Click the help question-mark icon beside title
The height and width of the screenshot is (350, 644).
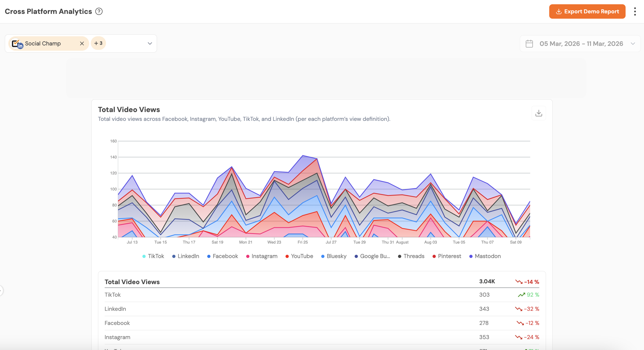(x=99, y=11)
